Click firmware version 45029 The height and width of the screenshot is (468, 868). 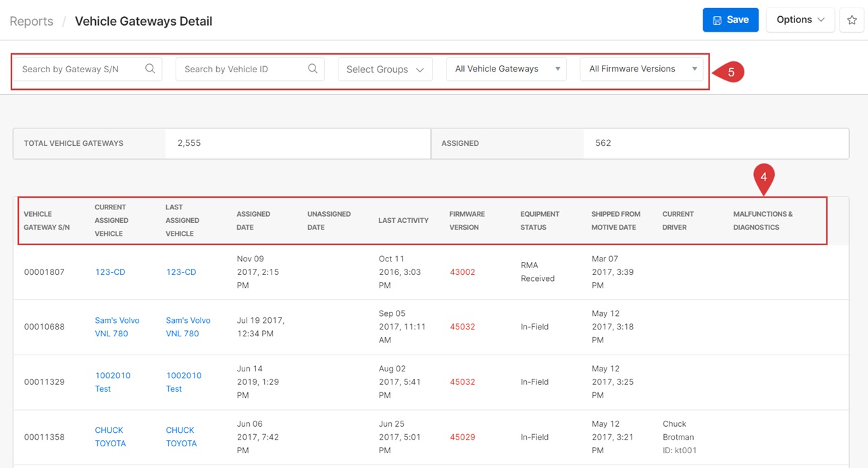(x=462, y=437)
